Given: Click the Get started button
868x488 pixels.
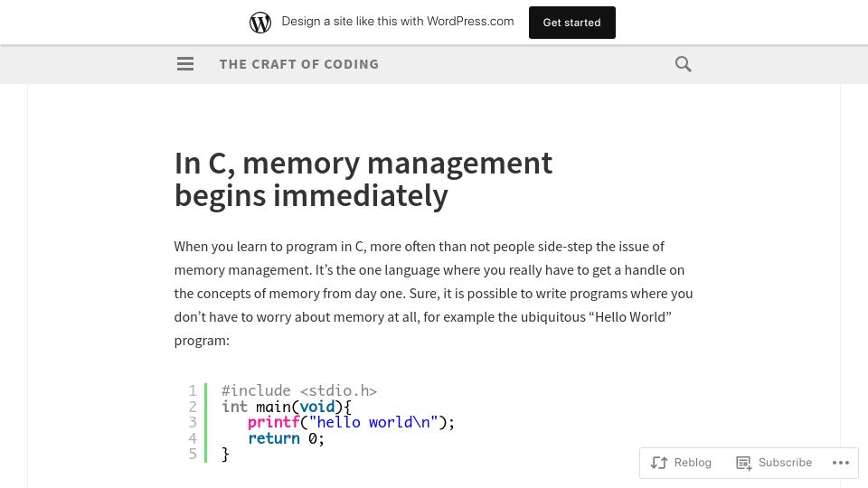Looking at the screenshot, I should (571, 23).
